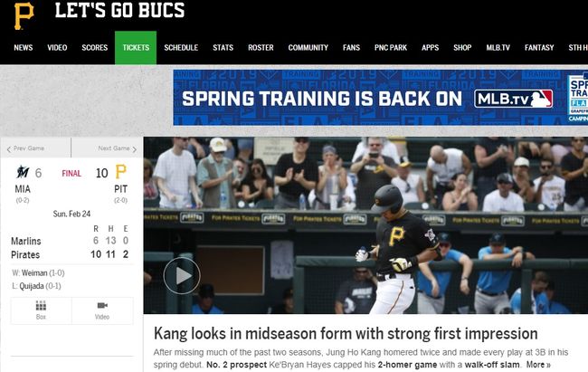Click the More link after article summary

tap(538, 365)
